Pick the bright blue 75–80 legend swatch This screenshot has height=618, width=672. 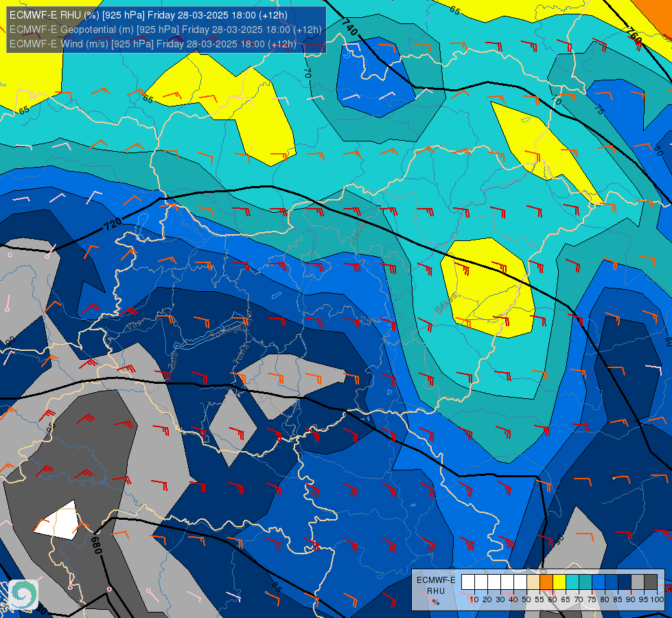pyautogui.click(x=599, y=582)
